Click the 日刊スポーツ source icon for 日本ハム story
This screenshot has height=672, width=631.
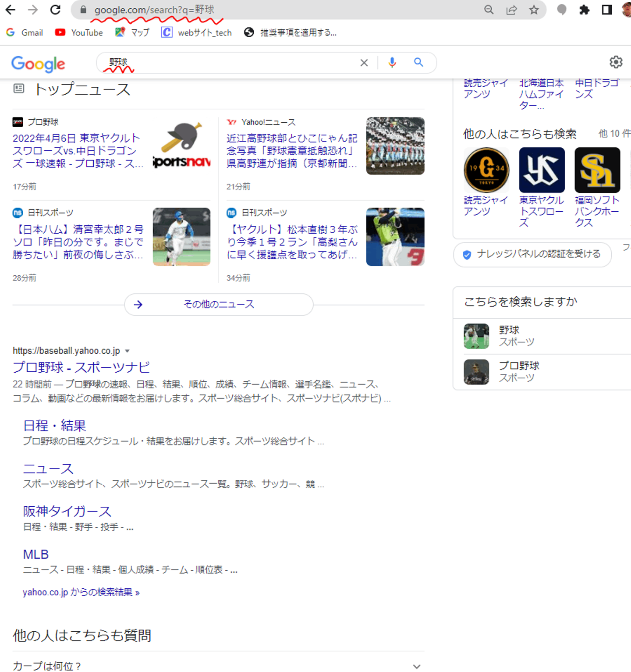[x=18, y=213]
